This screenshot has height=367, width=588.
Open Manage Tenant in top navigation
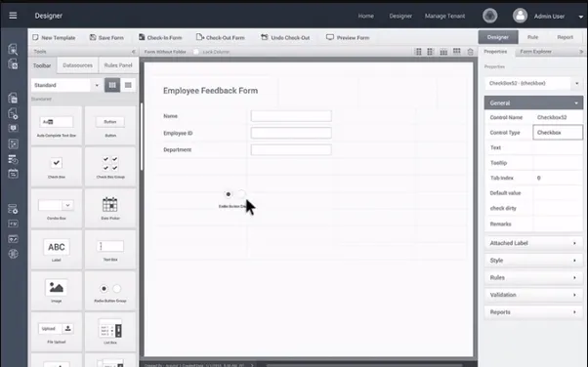click(444, 16)
